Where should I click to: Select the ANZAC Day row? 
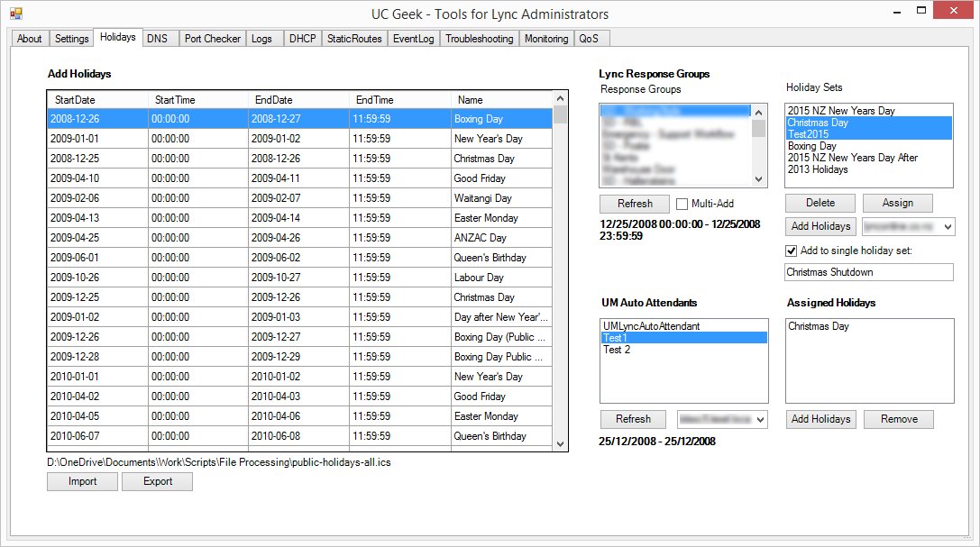(300, 238)
